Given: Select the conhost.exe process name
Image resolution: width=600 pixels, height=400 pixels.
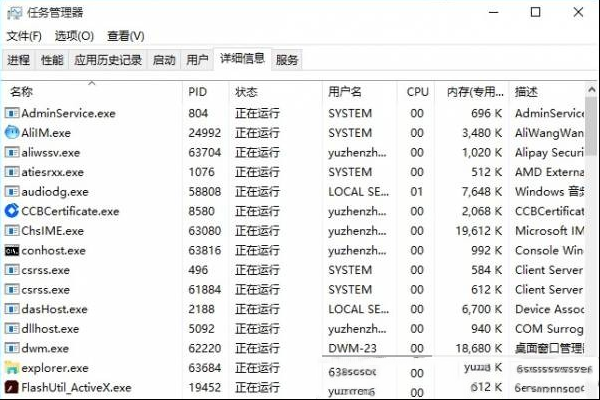Looking at the screenshot, I should (54, 251).
